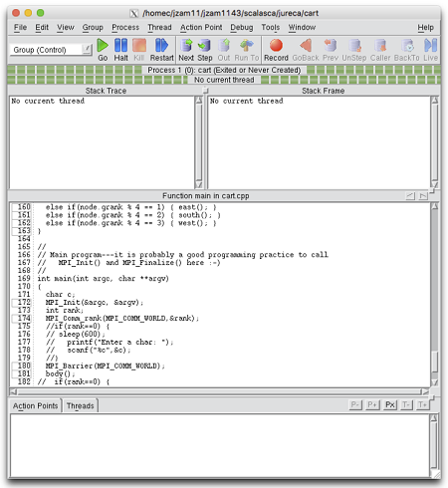Screen dimensions: 448x488
Task: Click the 'Process 1 (0): cart' status line
Action: pos(224,70)
